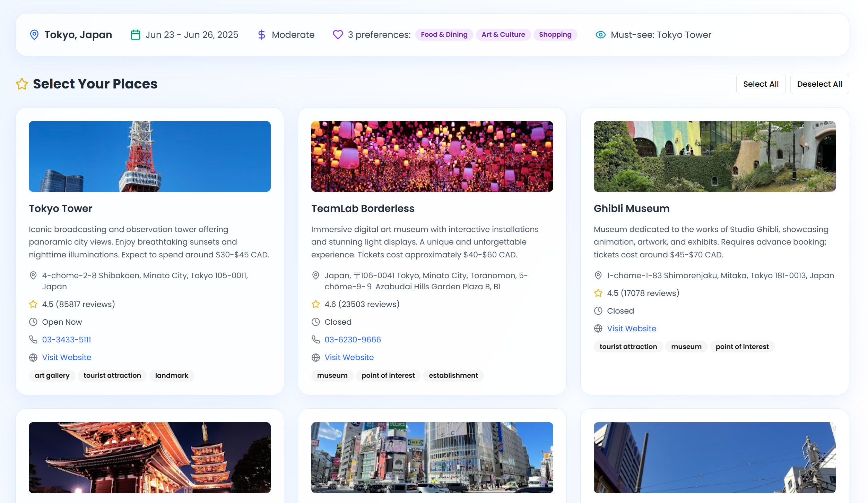Viewport: 868px width, 503px height.
Task: Click the phone icon in TeamLab Borderless card
Action: pos(315,340)
